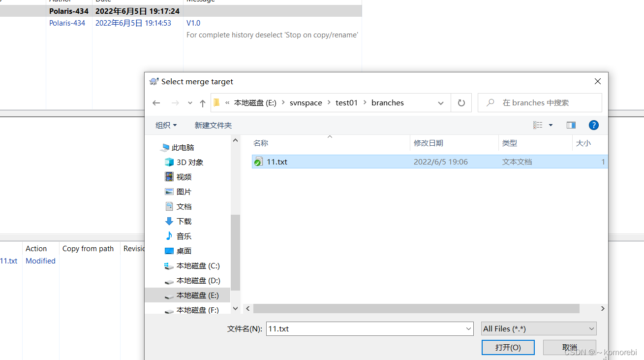644x360 pixels.
Task: Click the Refresh icon in address bar
Action: 461,102
